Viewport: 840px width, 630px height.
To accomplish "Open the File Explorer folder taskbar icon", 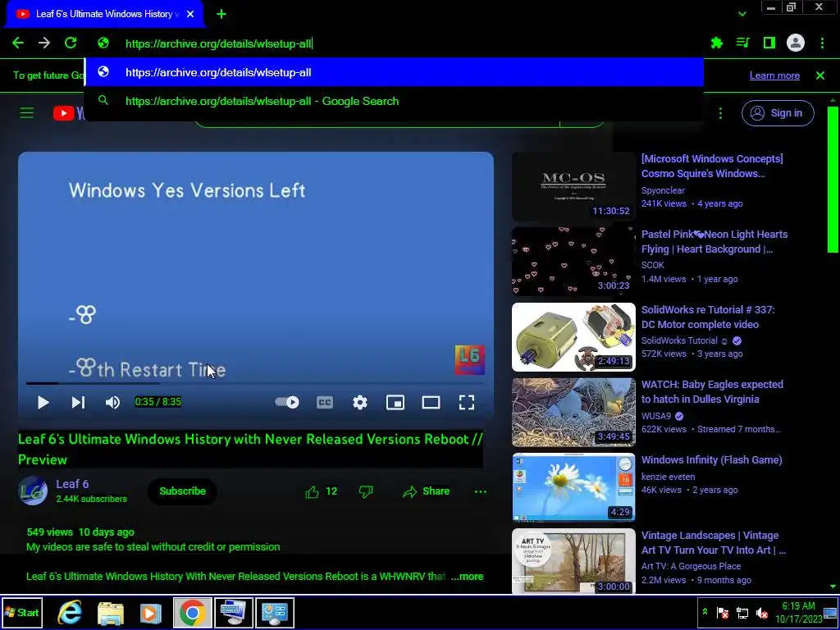I will 111,612.
